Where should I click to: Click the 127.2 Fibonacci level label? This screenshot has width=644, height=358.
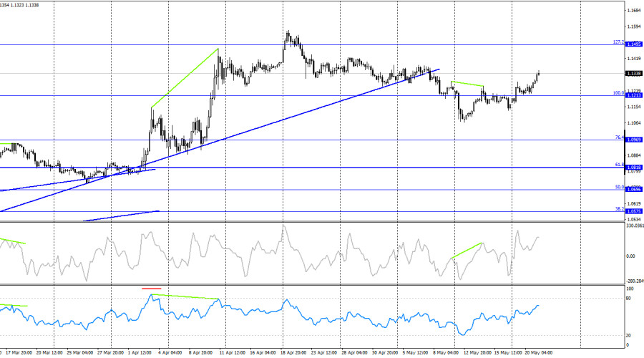click(x=618, y=42)
